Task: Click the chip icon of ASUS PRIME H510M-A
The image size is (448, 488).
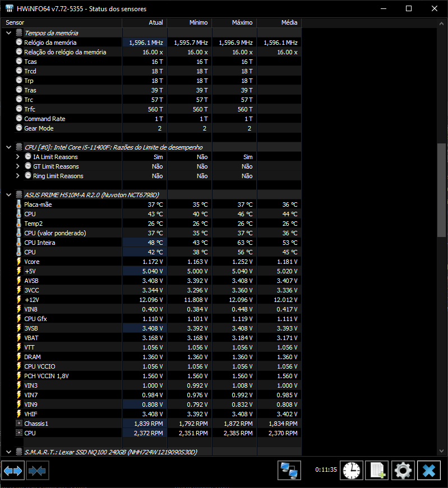Action: click(19, 194)
